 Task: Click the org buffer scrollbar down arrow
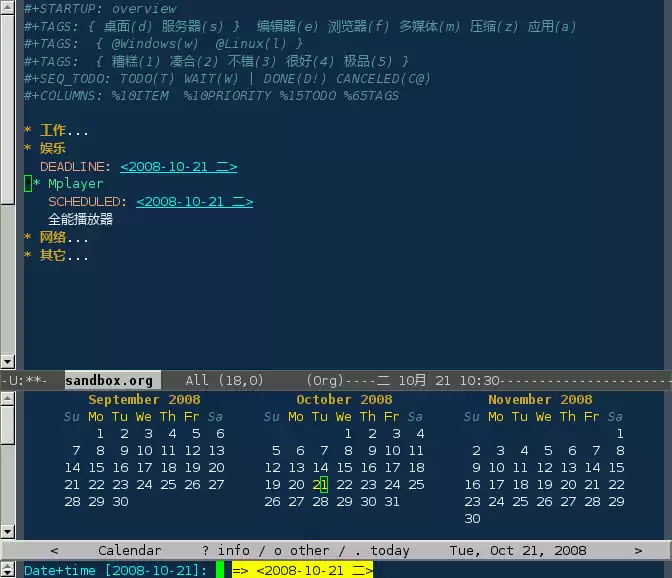tap(8, 361)
